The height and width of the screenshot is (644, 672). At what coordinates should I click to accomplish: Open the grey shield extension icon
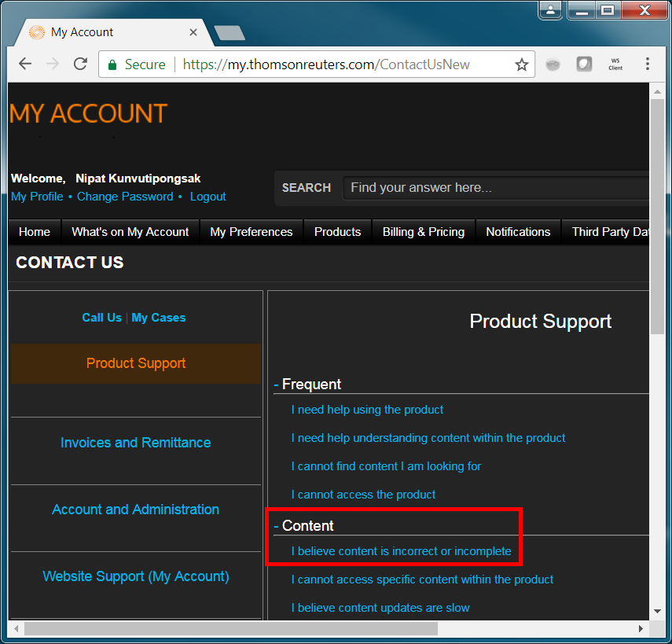(x=584, y=64)
